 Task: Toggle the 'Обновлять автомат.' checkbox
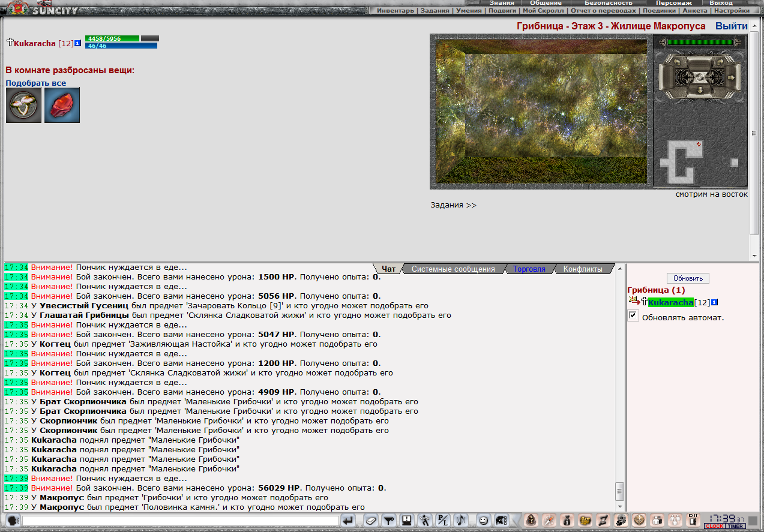pyautogui.click(x=634, y=316)
